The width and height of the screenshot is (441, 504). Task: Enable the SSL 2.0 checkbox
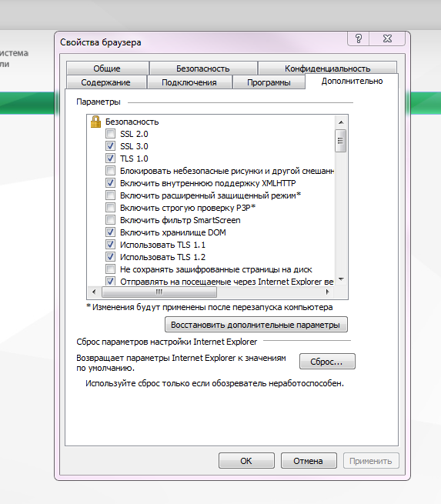110,134
